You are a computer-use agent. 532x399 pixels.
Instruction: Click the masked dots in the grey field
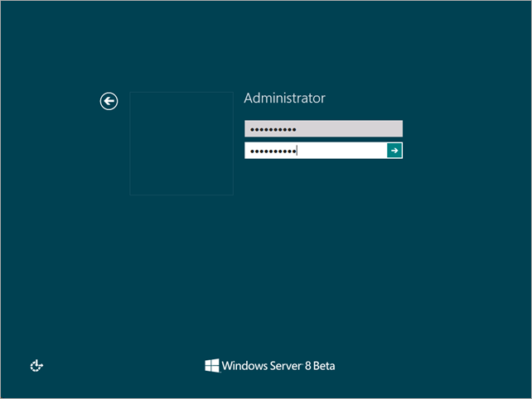pyautogui.click(x=273, y=130)
